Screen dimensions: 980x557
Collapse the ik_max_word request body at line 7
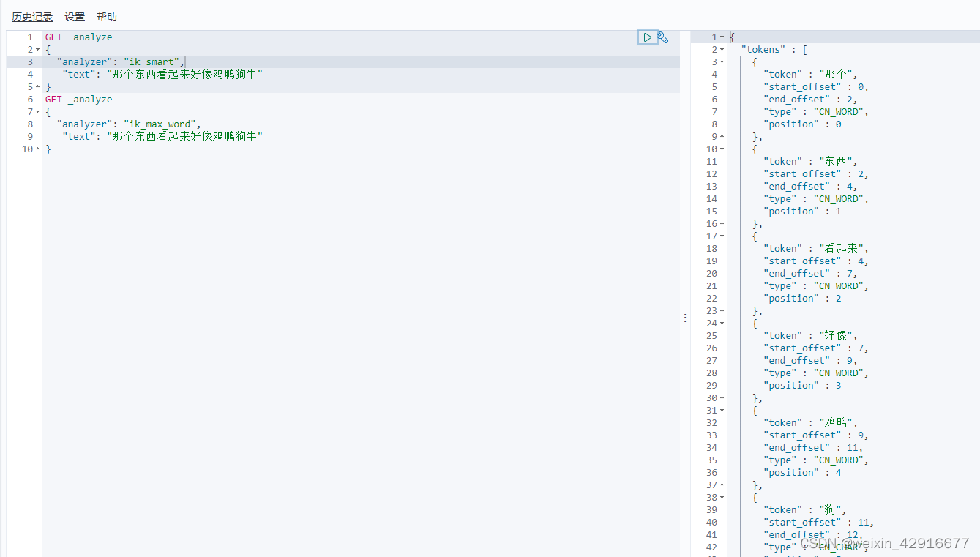(x=38, y=111)
